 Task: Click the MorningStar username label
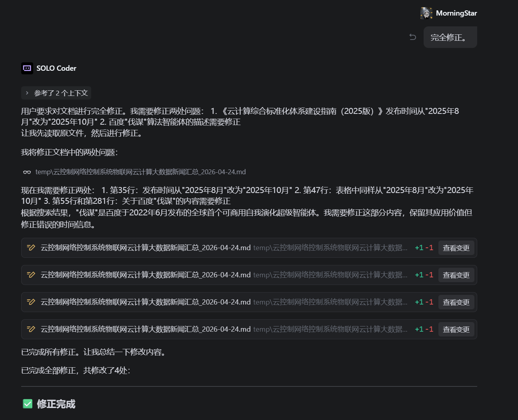point(456,13)
